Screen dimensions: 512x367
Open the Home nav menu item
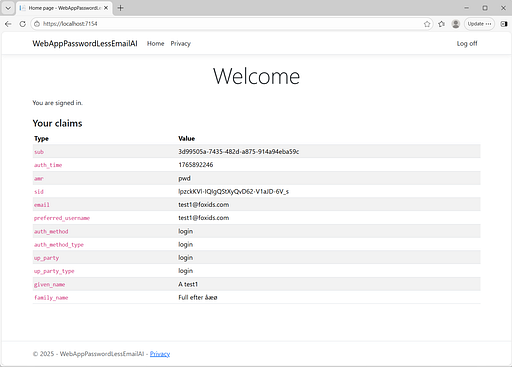point(156,44)
